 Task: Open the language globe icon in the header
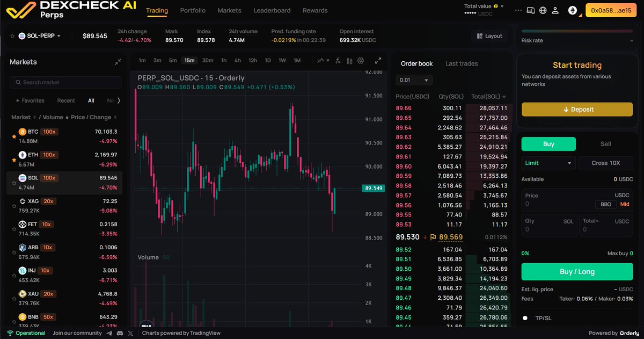(x=543, y=10)
